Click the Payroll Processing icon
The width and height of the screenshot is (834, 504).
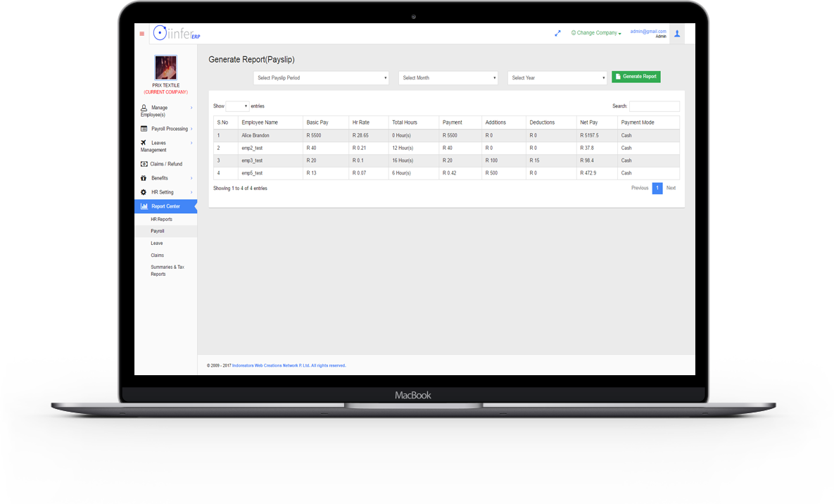pos(144,129)
